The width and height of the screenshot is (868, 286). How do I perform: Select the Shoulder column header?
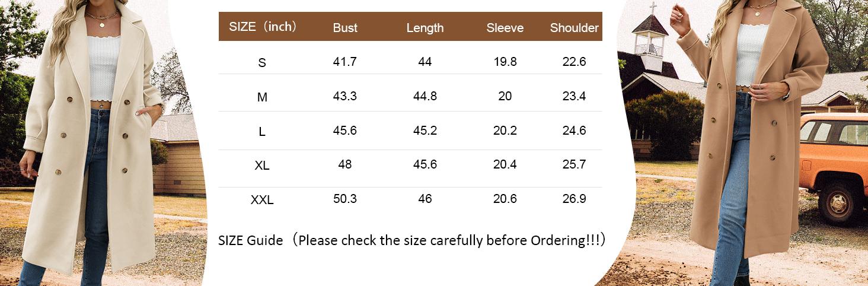tap(574, 28)
